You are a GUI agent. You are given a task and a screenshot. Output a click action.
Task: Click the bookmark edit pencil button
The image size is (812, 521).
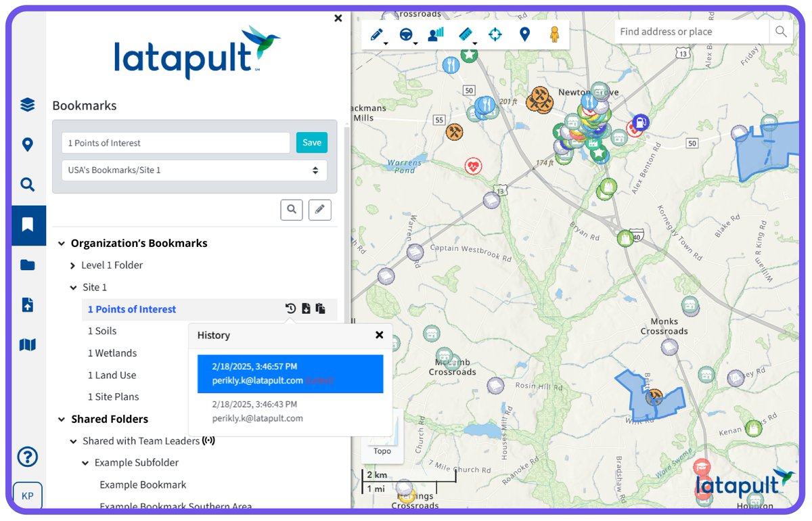click(x=320, y=210)
